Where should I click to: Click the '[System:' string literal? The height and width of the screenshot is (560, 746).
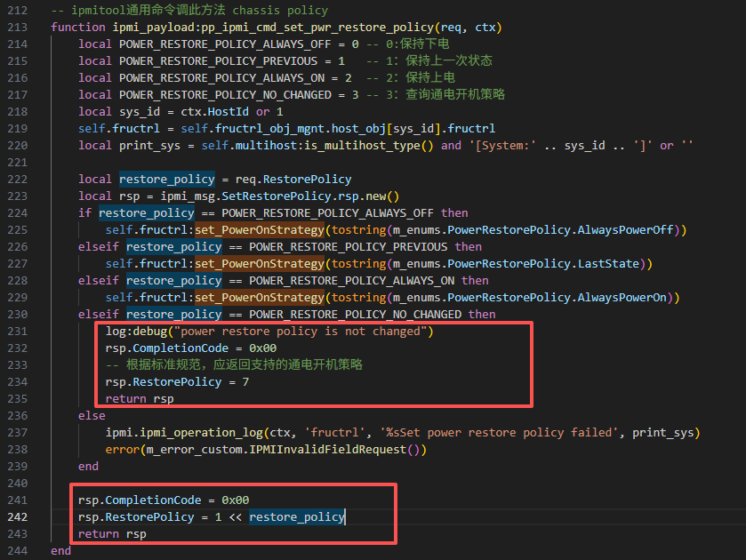[503, 146]
